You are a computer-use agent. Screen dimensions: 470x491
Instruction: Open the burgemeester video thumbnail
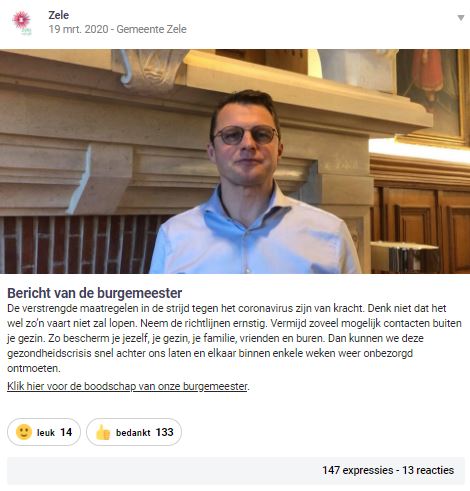pyautogui.click(x=235, y=161)
